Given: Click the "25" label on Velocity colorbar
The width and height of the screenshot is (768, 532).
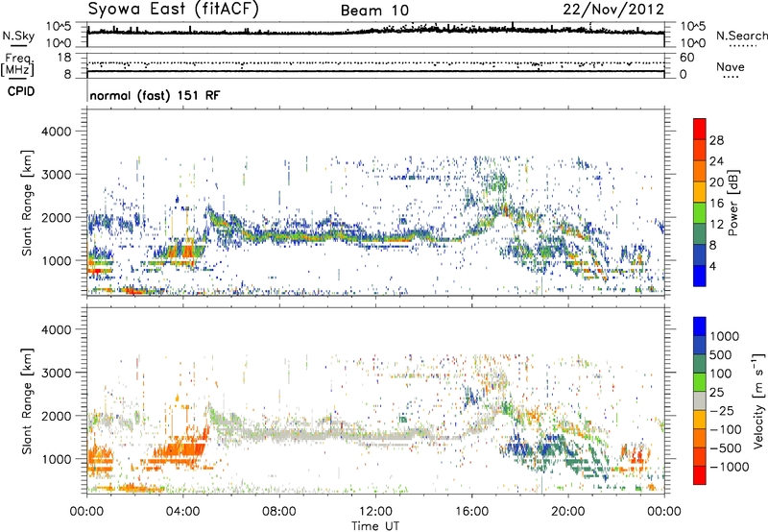Looking at the screenshot, I should [716, 393].
